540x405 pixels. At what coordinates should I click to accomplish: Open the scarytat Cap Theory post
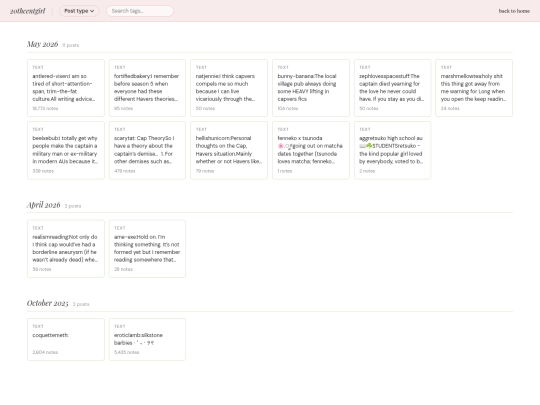click(147, 150)
